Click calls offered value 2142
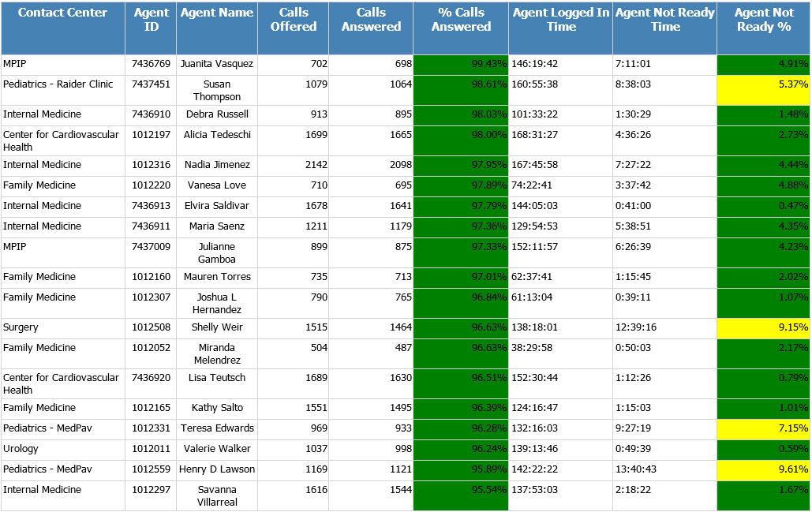Viewport: 812px width, 512px height. click(293, 165)
